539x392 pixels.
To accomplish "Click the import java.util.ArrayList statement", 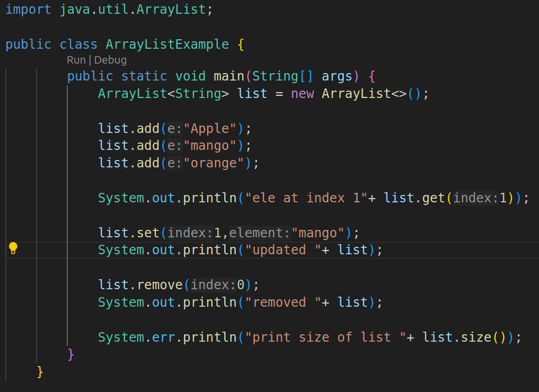I will [106, 9].
